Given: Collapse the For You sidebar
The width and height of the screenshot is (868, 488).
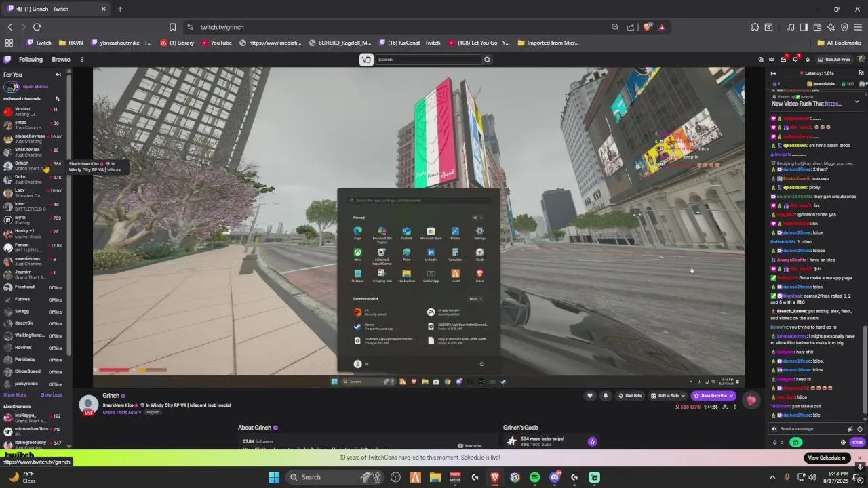Looking at the screenshot, I should coord(58,75).
